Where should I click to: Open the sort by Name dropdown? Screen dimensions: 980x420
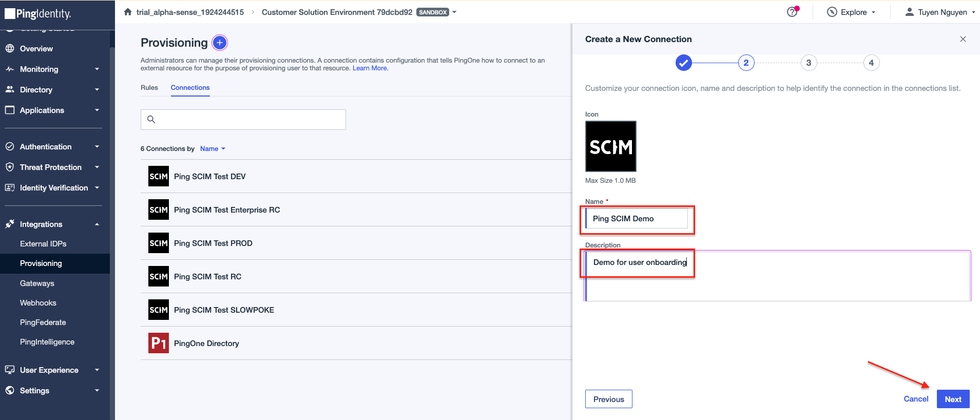pyautogui.click(x=213, y=148)
